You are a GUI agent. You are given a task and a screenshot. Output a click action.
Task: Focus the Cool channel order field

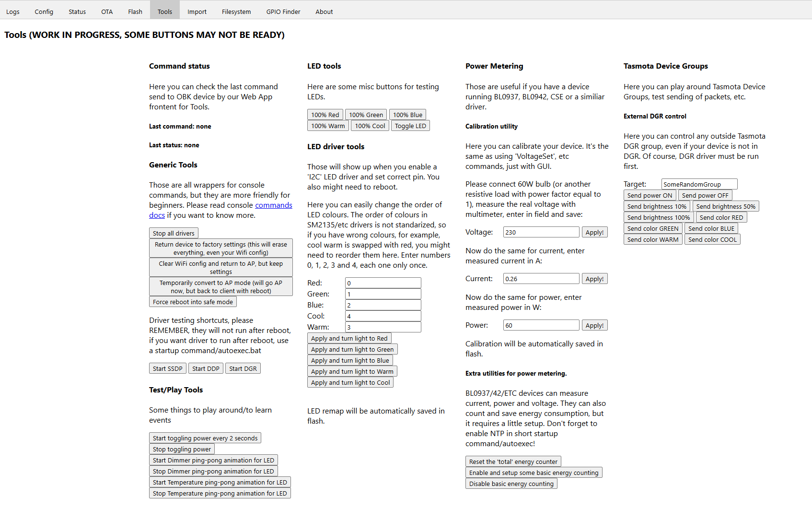383,316
